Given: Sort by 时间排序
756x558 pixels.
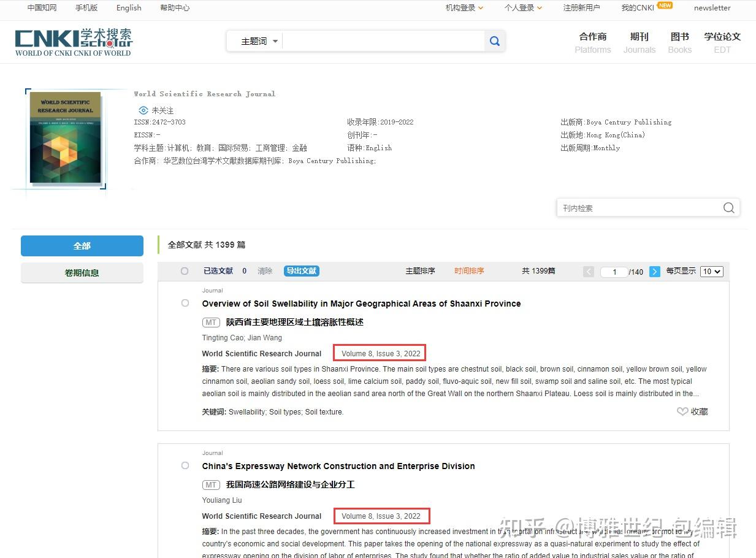Looking at the screenshot, I should (x=469, y=271).
